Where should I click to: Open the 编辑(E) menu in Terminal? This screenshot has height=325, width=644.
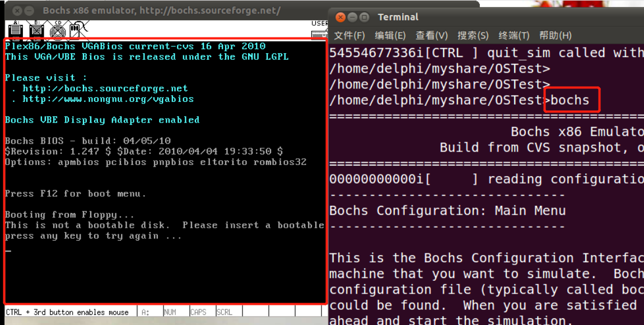click(x=390, y=35)
